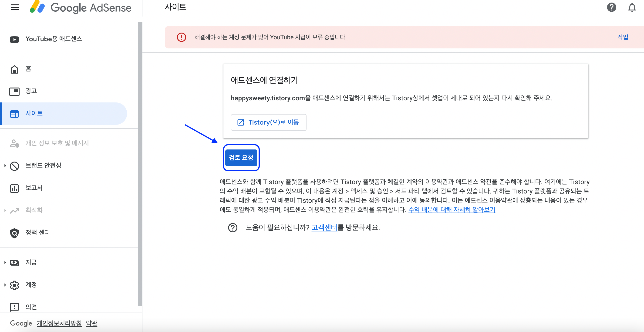Screen dimensions: 644x332
Task: Open 개인정보처리방침 footer link
Action: pos(59,323)
